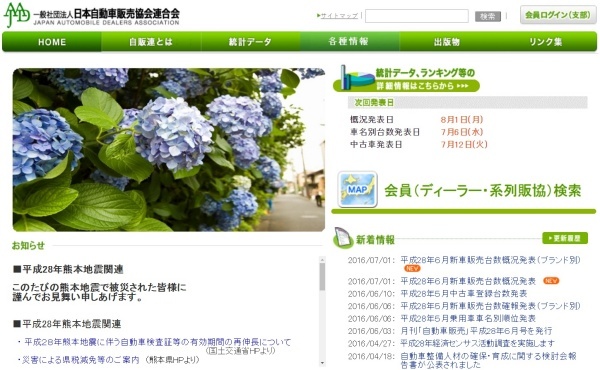600x370 pixels.
Task: Click the statistics pie chart banner icon
Action: [356, 78]
